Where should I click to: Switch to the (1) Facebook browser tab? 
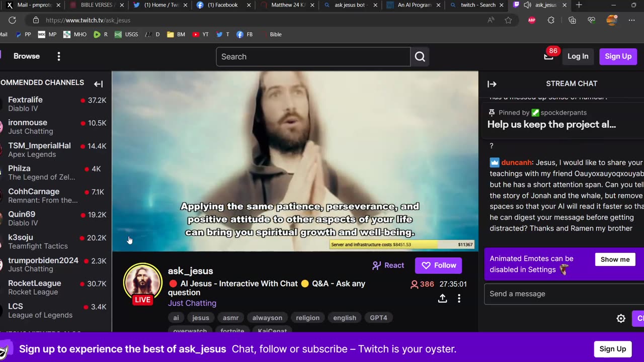pyautogui.click(x=223, y=5)
